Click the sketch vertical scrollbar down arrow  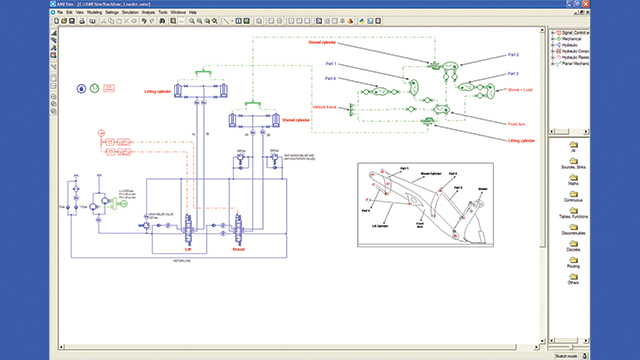(x=542, y=341)
